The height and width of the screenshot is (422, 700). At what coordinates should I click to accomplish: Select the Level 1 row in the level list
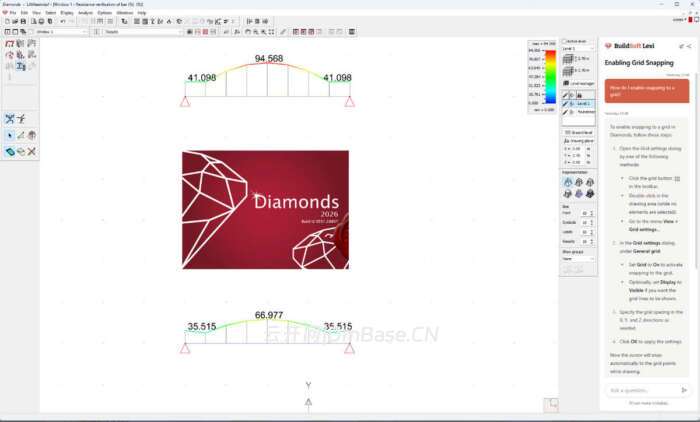click(x=579, y=104)
